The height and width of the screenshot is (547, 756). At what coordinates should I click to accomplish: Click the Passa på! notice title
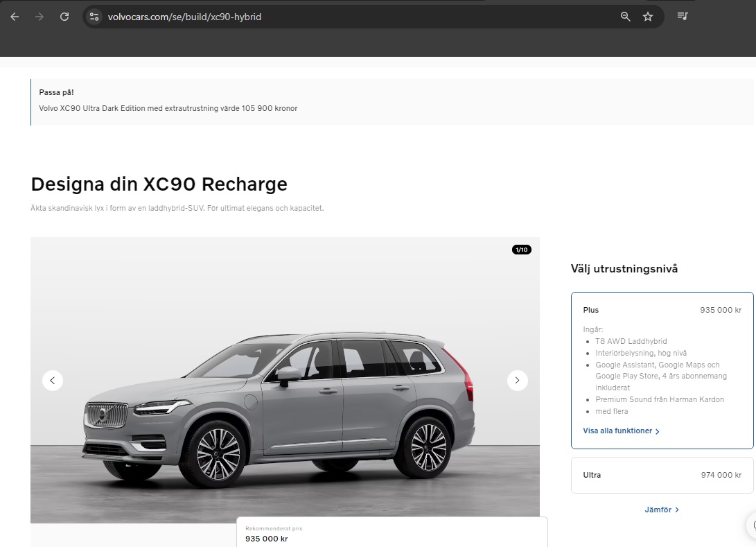pyautogui.click(x=56, y=92)
